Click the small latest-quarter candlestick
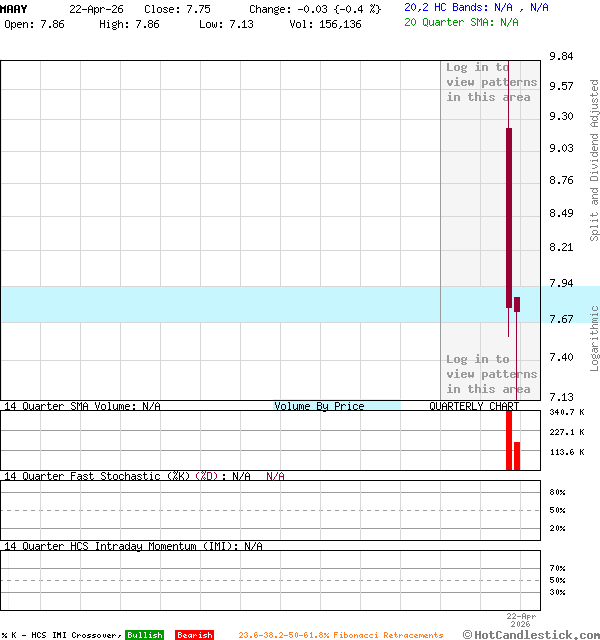The image size is (600, 640). pos(517,304)
